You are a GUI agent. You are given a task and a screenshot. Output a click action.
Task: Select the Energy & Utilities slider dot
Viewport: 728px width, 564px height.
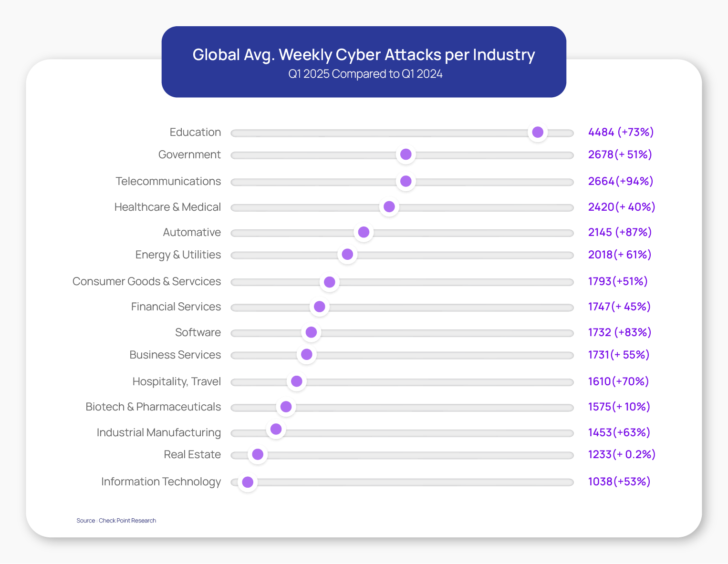(347, 255)
